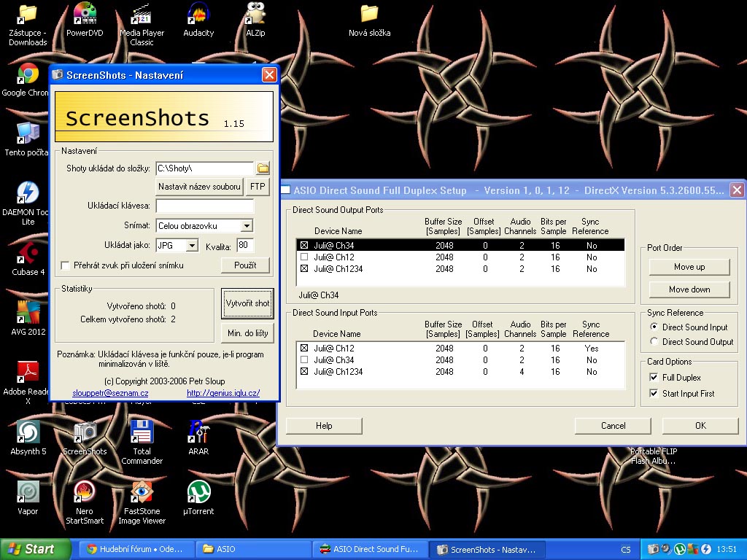This screenshot has width=747, height=560.
Task: Switch to the ASIO folder taskbar item
Action: [254, 549]
